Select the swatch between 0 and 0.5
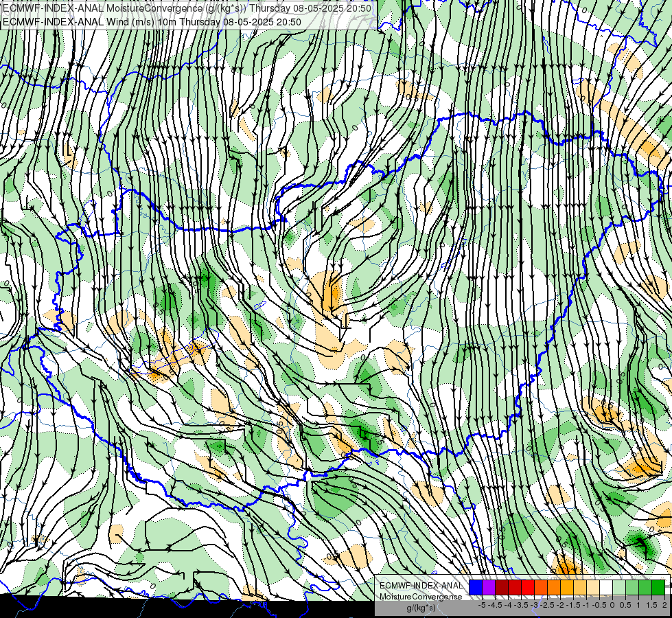This screenshot has height=618, width=672. (619, 588)
